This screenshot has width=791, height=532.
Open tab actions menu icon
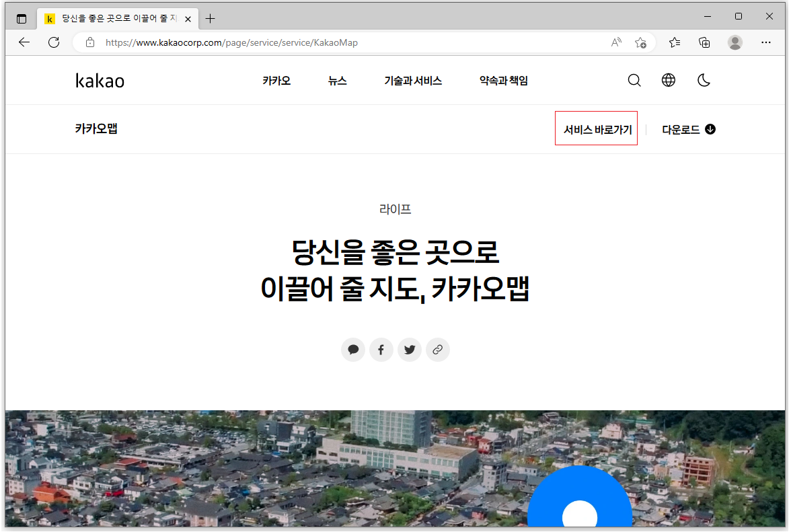click(x=22, y=19)
